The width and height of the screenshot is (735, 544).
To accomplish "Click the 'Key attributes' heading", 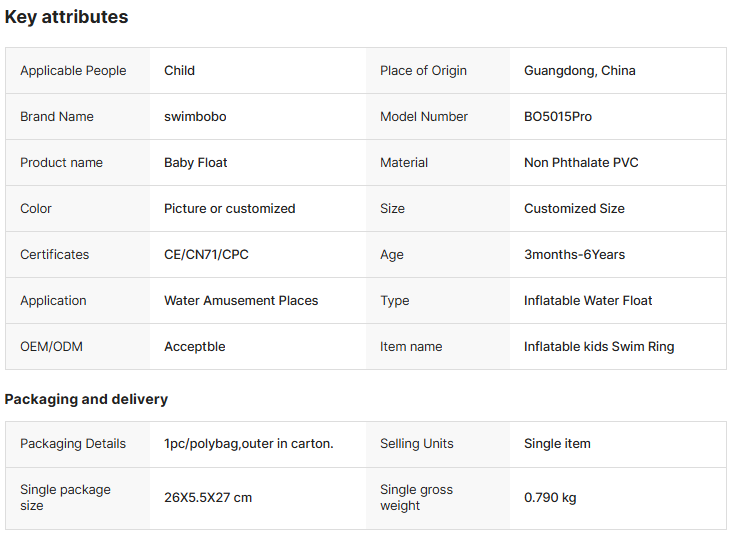I will [66, 17].
